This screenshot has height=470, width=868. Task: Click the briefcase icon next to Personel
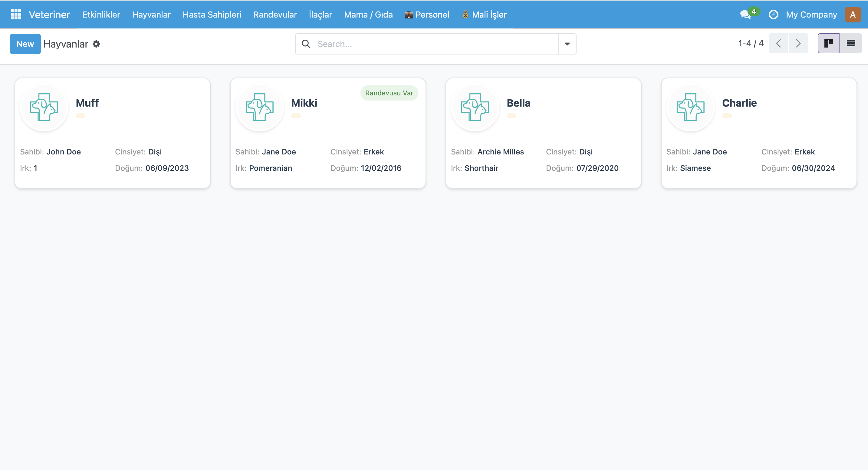(x=408, y=15)
